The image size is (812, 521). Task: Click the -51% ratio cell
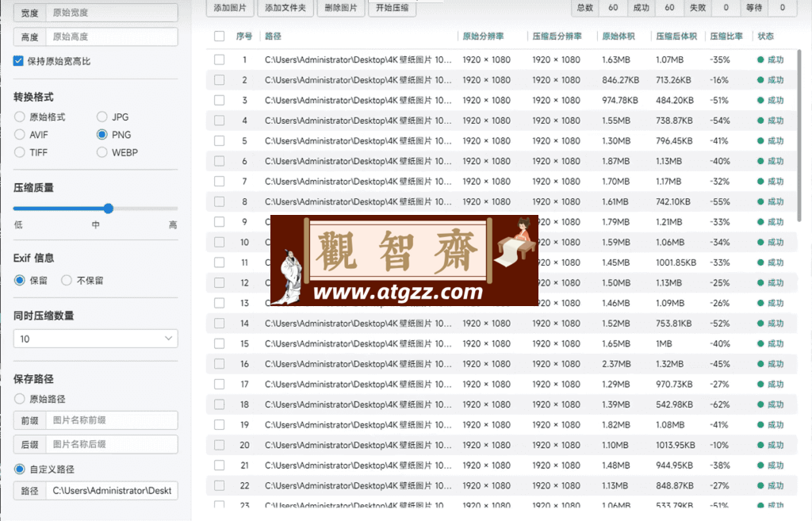coord(719,100)
